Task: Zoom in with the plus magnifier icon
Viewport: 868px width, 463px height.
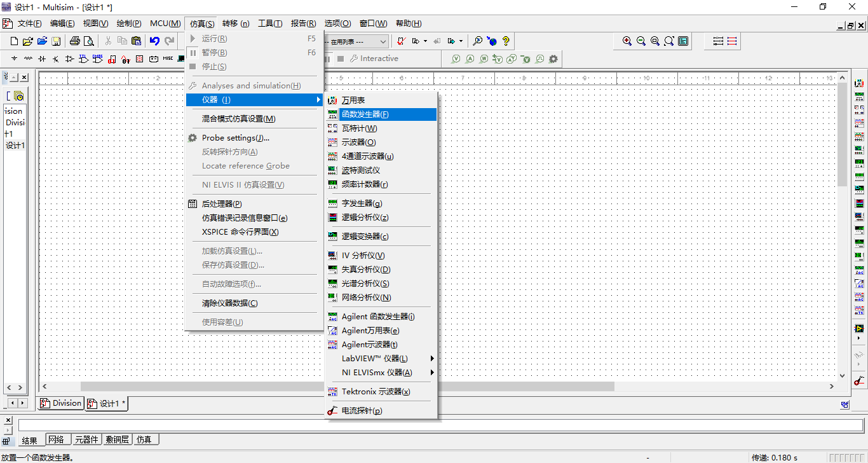Action: (x=627, y=41)
